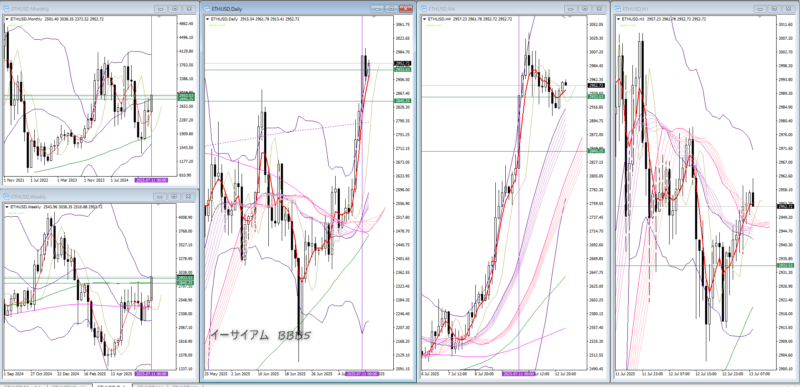This screenshot has height=387, width=800.
Task: Maximize the ETHUSD,Daily chart window
Action: pyautogui.click(x=391, y=9)
